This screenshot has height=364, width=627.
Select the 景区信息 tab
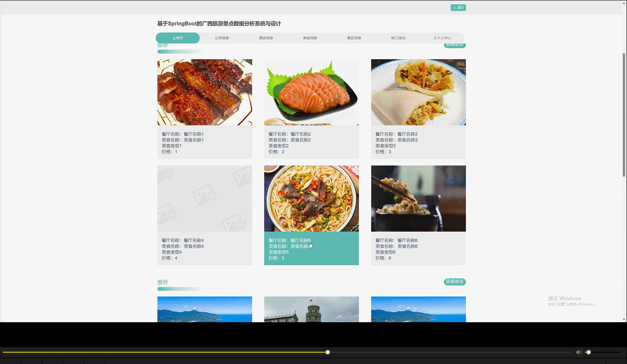[354, 38]
